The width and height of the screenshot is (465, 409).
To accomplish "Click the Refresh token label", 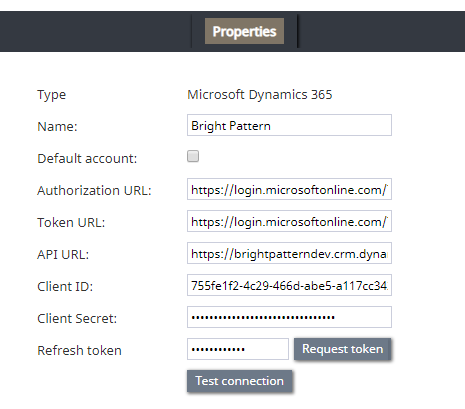I will tap(79, 351).
